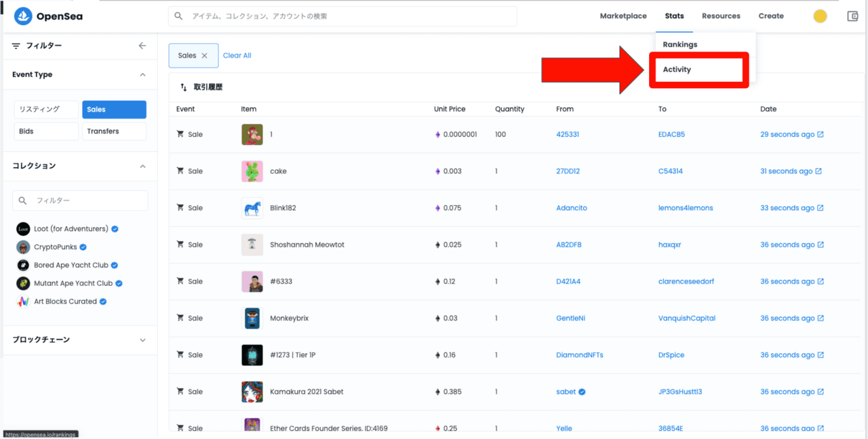Click the main search field
868x439 pixels.
tap(342, 16)
